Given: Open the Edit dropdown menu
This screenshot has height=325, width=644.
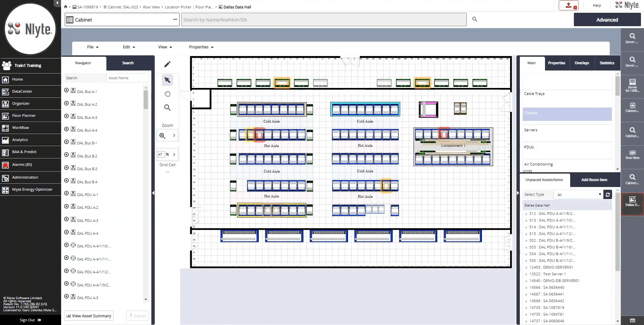Looking at the screenshot, I should [x=129, y=47].
